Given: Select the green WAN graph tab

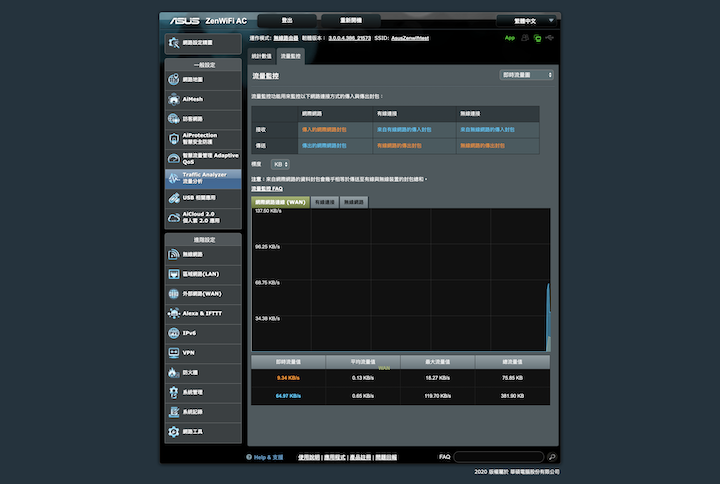Looking at the screenshot, I should [280, 202].
